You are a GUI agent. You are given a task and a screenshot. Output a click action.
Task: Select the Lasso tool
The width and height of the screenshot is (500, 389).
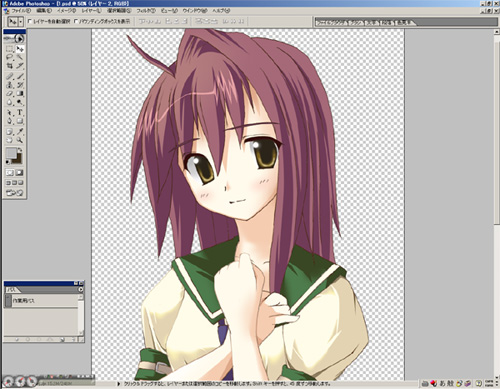10,58
